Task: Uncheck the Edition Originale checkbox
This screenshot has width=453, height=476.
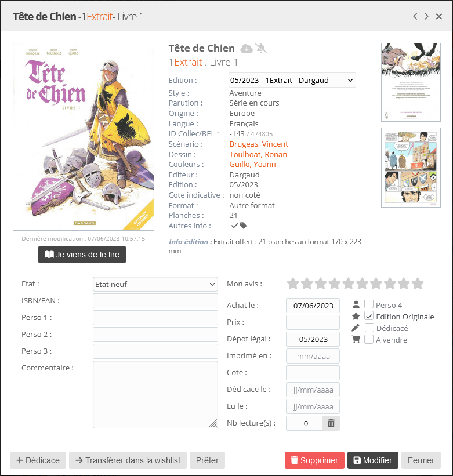Action: click(369, 317)
